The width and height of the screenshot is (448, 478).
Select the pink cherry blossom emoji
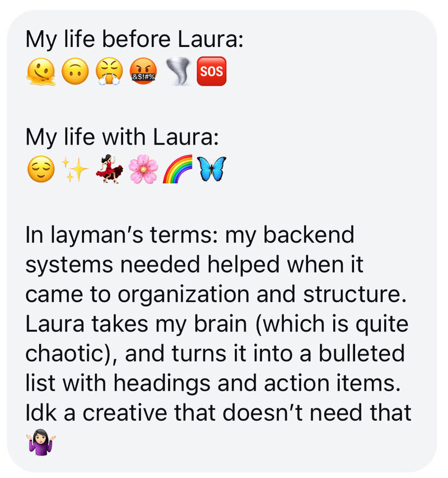click(x=143, y=169)
